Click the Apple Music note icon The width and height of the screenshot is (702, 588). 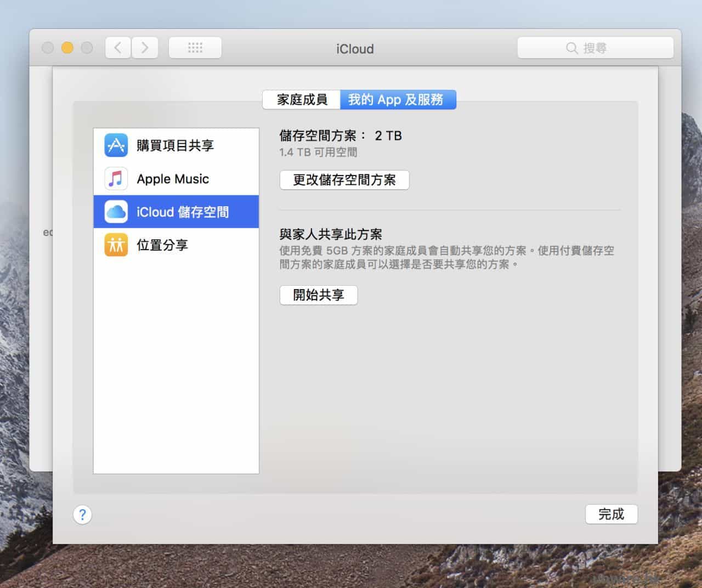point(116,179)
